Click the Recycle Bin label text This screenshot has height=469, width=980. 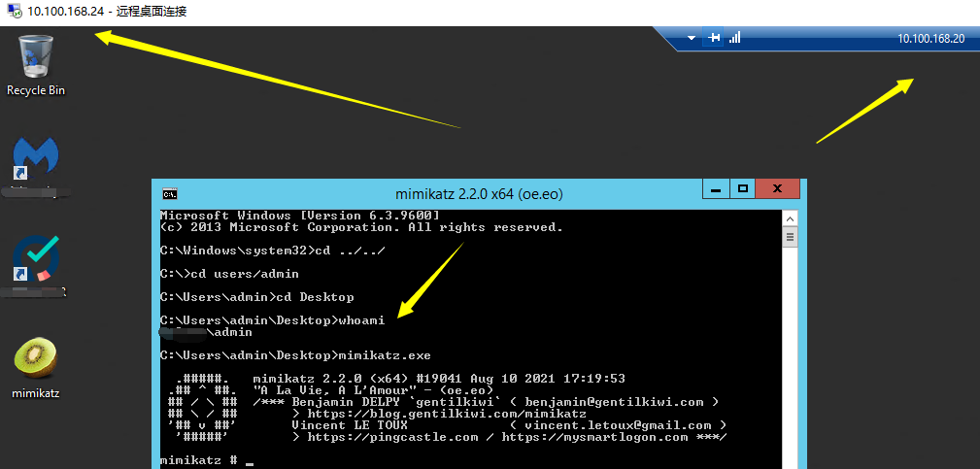(36, 90)
